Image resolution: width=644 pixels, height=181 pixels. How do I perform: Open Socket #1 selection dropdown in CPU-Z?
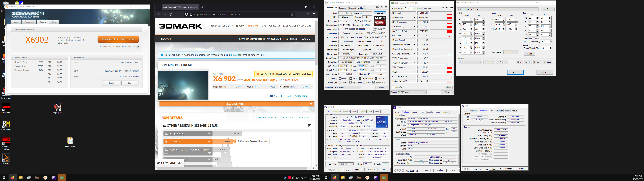point(345,164)
